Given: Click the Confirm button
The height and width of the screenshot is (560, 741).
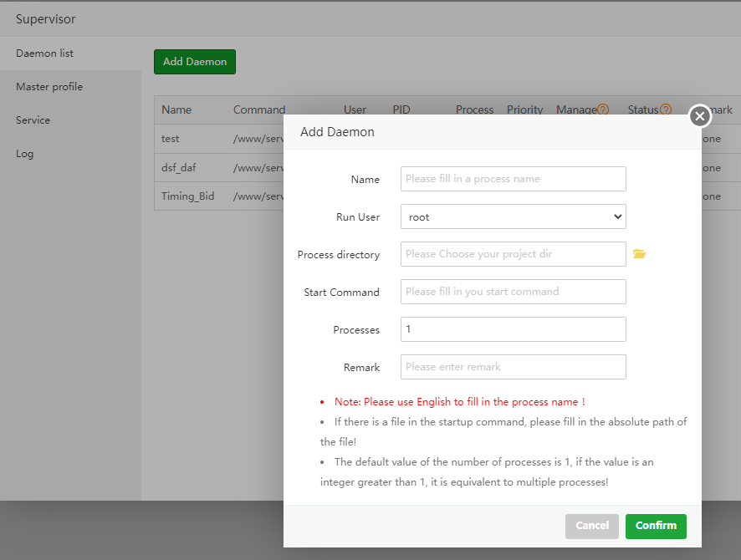Looking at the screenshot, I should point(656,526).
